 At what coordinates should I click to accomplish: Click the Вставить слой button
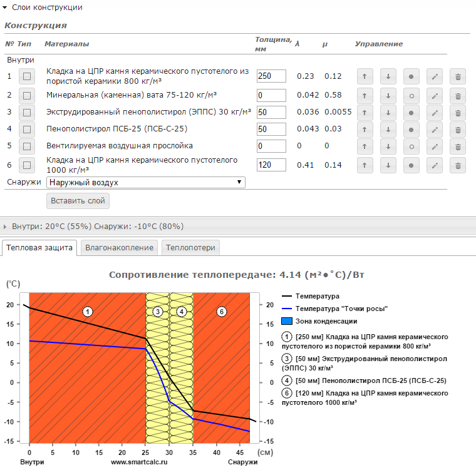pyautogui.click(x=78, y=201)
